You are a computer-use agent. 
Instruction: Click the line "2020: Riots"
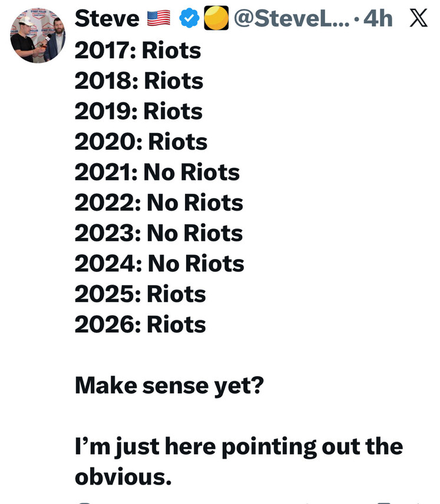141,142
